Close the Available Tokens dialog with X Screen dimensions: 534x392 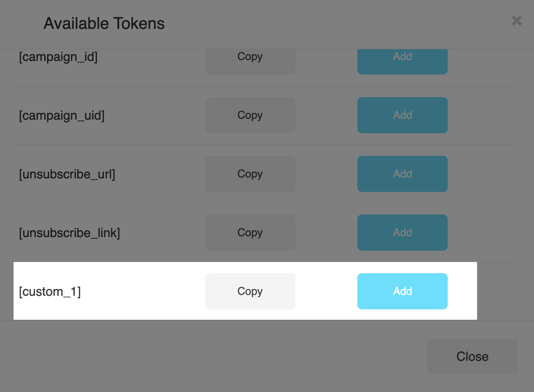point(516,20)
